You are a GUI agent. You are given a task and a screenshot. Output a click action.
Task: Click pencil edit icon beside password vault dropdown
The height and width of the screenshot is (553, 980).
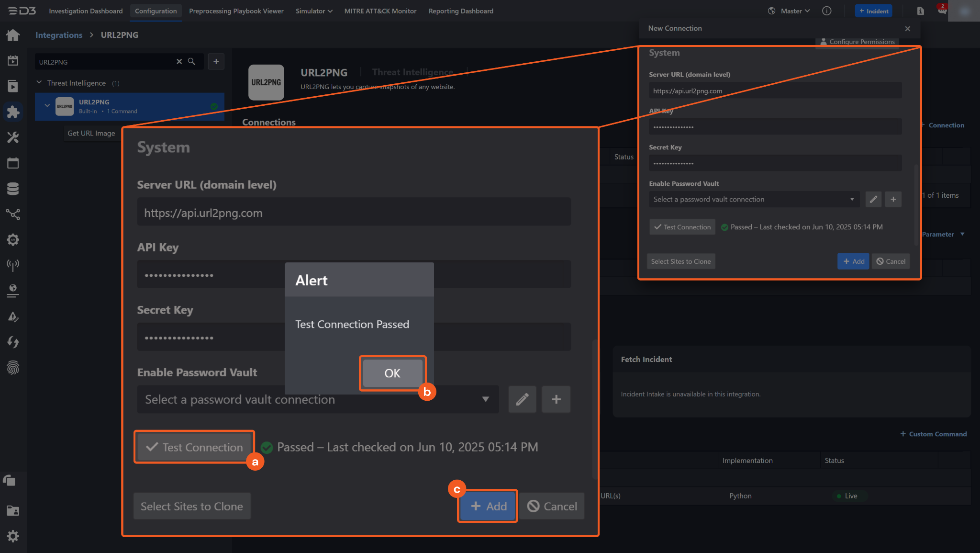(522, 399)
